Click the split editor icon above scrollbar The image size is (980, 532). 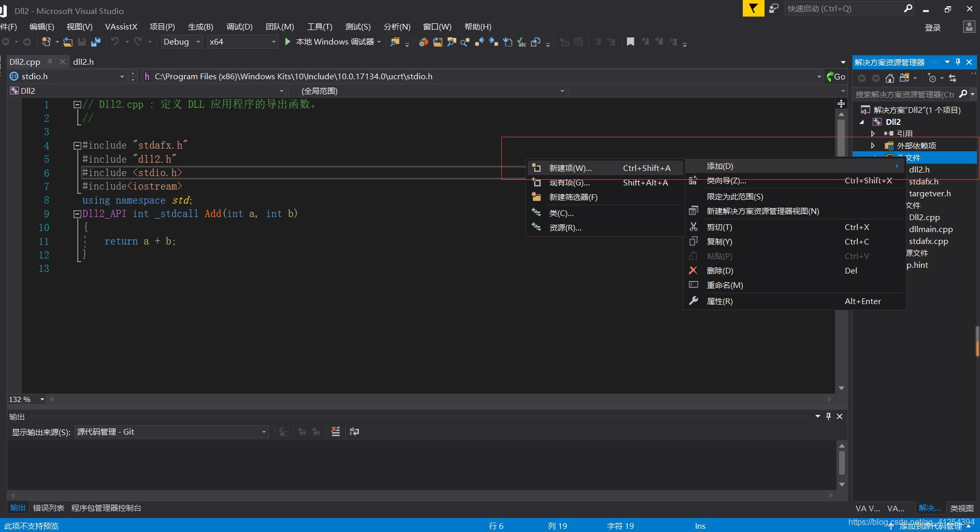841,104
